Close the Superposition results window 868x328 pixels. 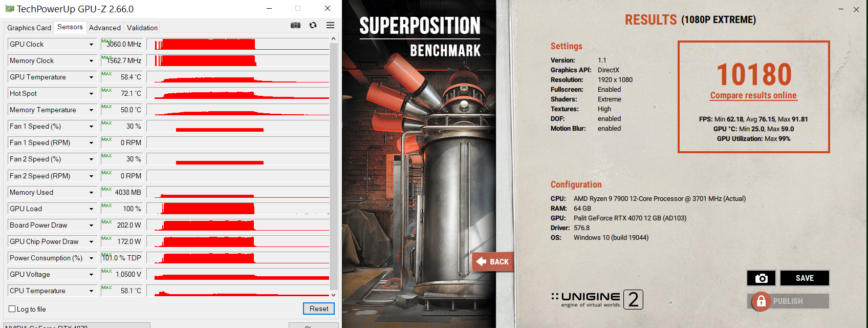pos(856,9)
